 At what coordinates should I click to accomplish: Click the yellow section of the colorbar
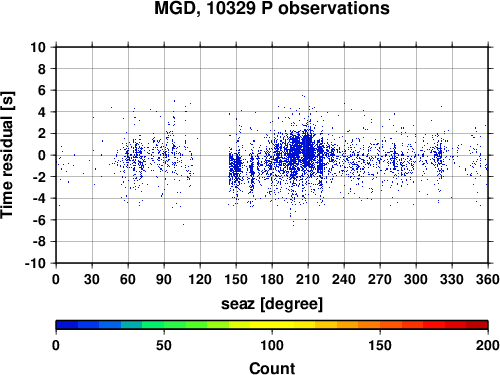272,325
